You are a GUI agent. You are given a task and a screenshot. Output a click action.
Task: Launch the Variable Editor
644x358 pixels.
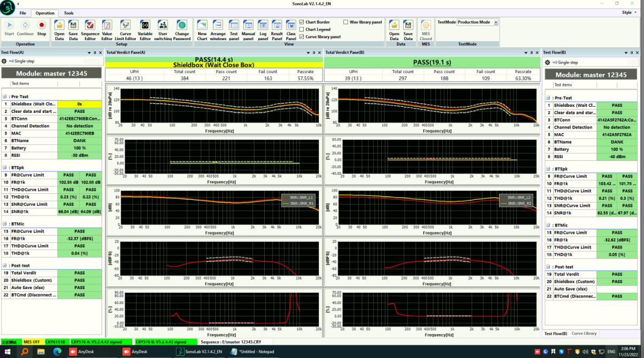[145, 28]
